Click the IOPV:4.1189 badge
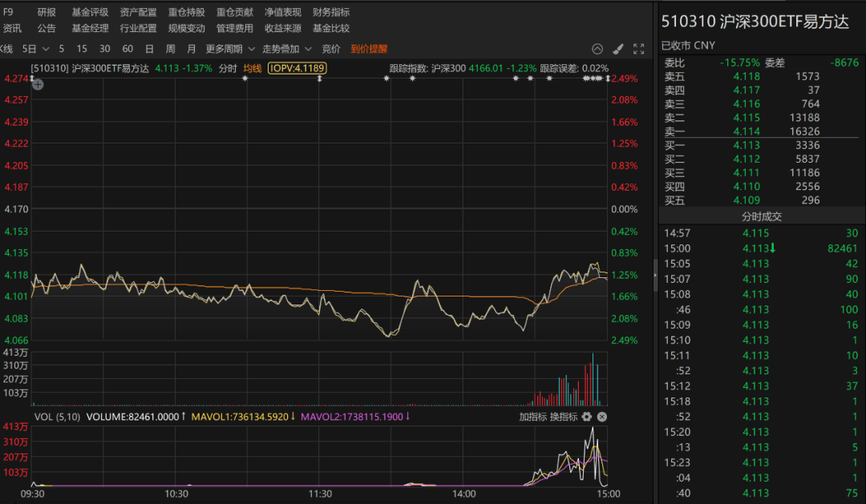Image resolution: width=866 pixels, height=504 pixels. (x=297, y=68)
